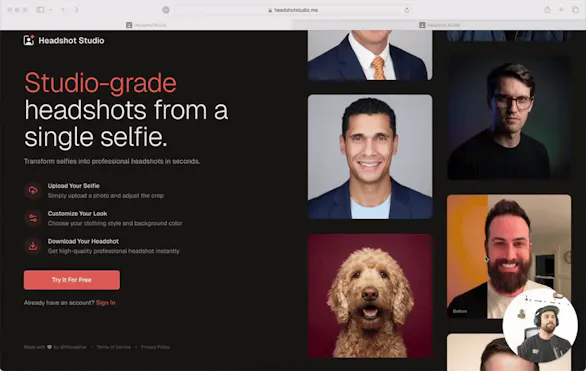Select the man with glasses headshot
Image resolution: width=586 pixels, height=371 pixels.
509,118
